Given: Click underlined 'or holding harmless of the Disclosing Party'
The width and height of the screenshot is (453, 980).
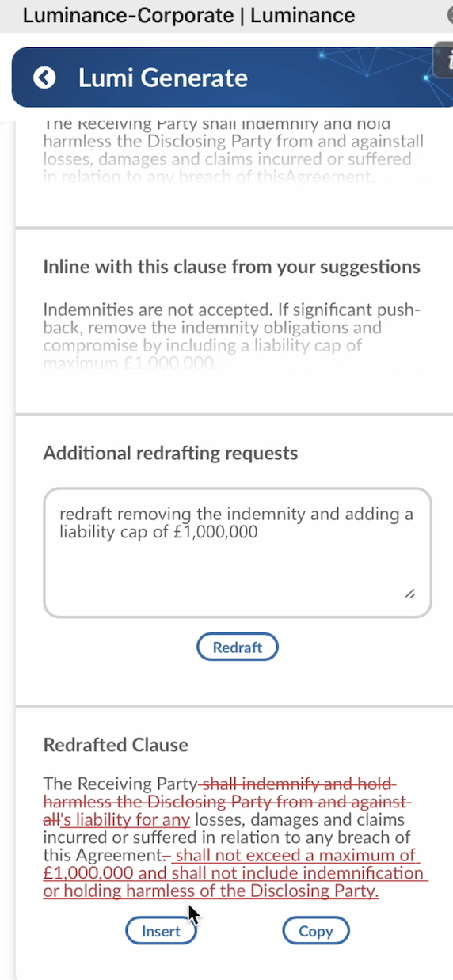Looking at the screenshot, I should click(210, 891).
